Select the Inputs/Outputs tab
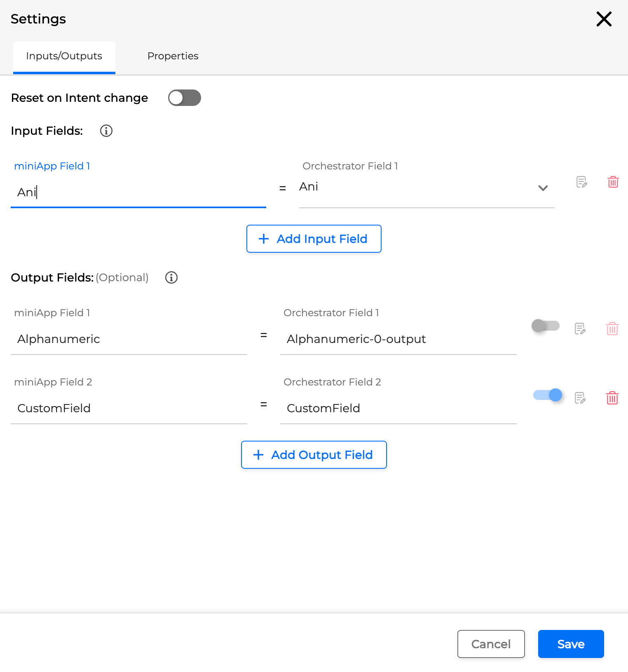 64,56
